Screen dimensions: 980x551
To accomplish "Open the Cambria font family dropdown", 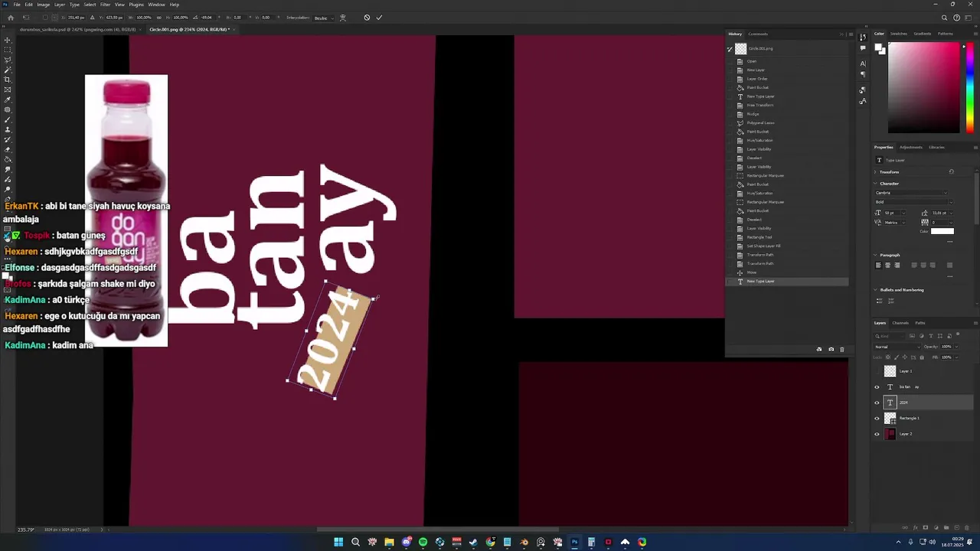I will pyautogui.click(x=911, y=193).
